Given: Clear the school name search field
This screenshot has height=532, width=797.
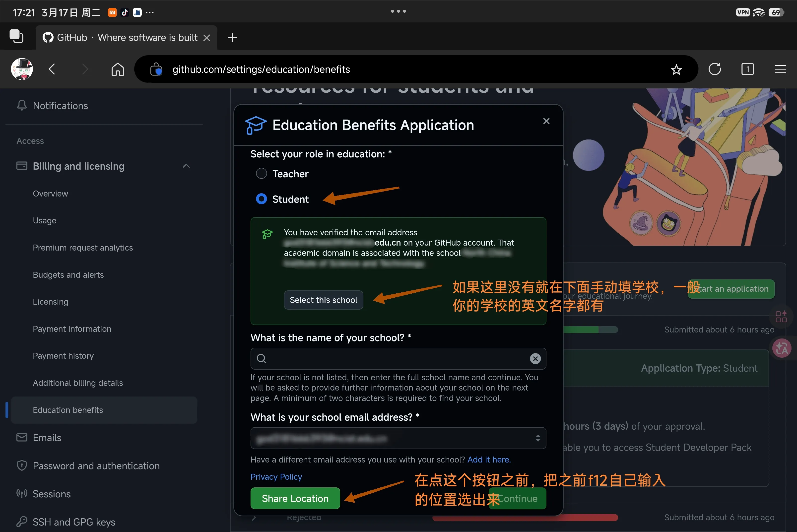Looking at the screenshot, I should 535,359.
